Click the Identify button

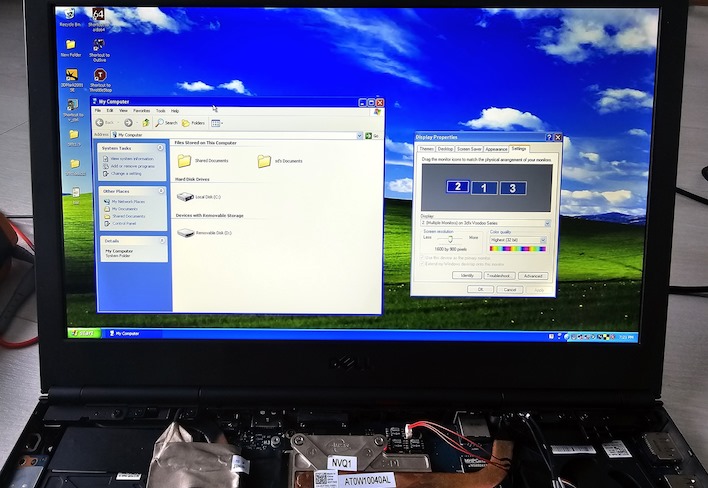pyautogui.click(x=467, y=275)
